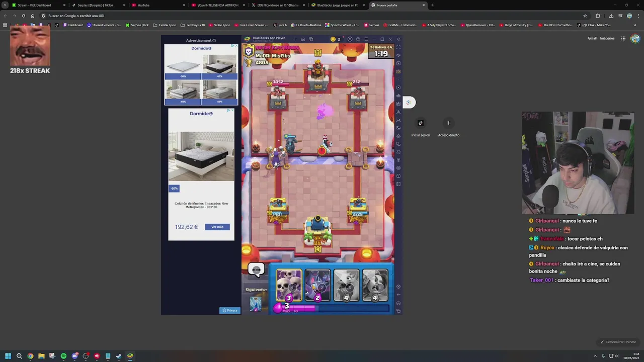Image resolution: width=644 pixels, height=362 pixels.
Task: Click Imágenes link on new tab page
Action: [607, 38]
